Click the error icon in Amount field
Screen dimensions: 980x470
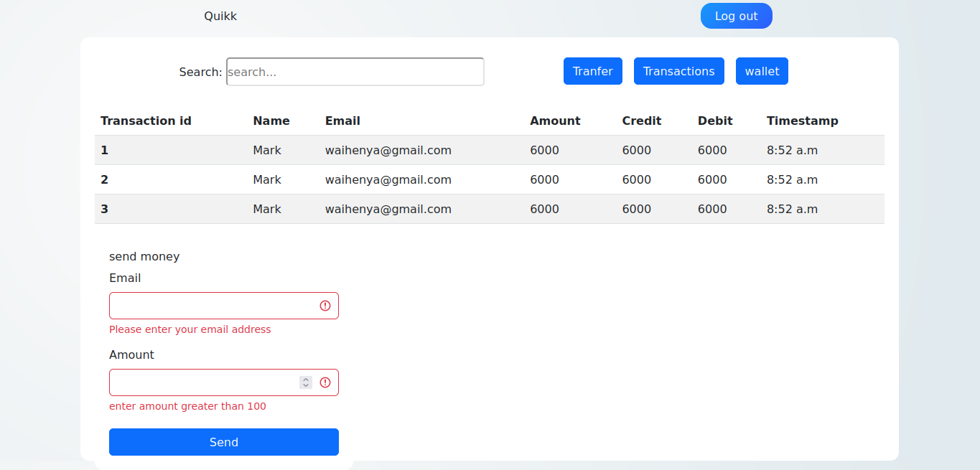(325, 382)
